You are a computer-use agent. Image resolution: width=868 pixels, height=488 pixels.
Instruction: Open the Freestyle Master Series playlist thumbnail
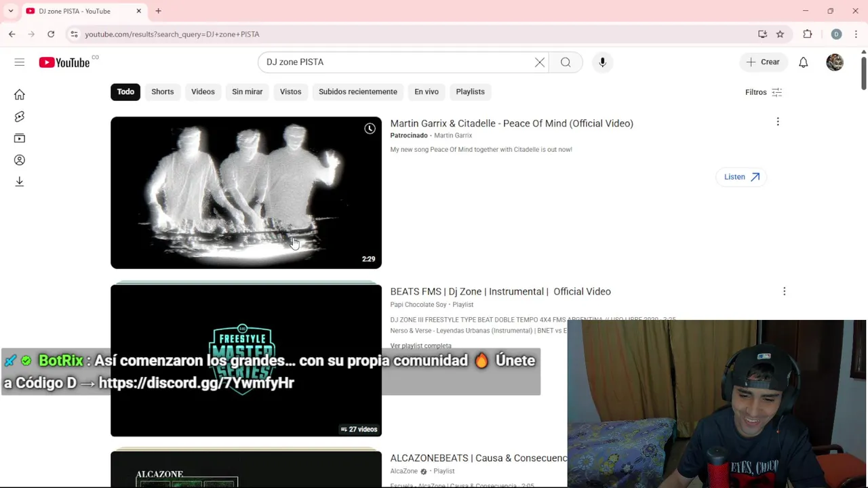pyautogui.click(x=246, y=361)
